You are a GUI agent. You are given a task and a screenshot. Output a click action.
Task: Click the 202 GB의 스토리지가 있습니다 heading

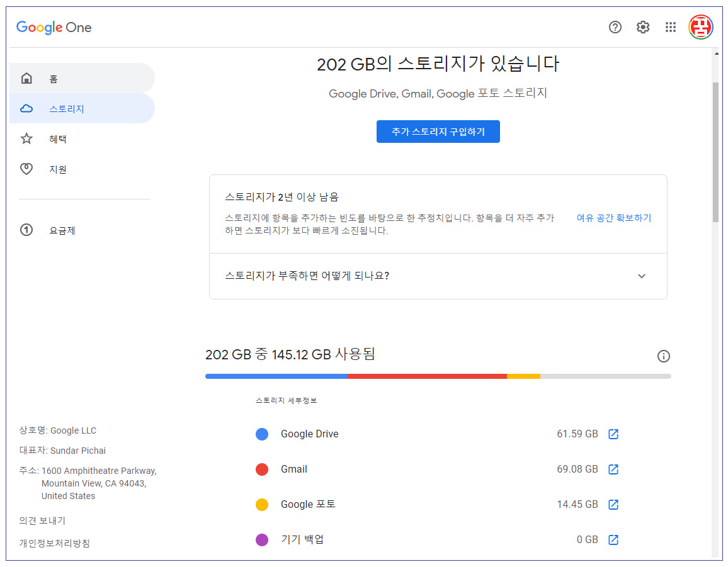pos(438,64)
